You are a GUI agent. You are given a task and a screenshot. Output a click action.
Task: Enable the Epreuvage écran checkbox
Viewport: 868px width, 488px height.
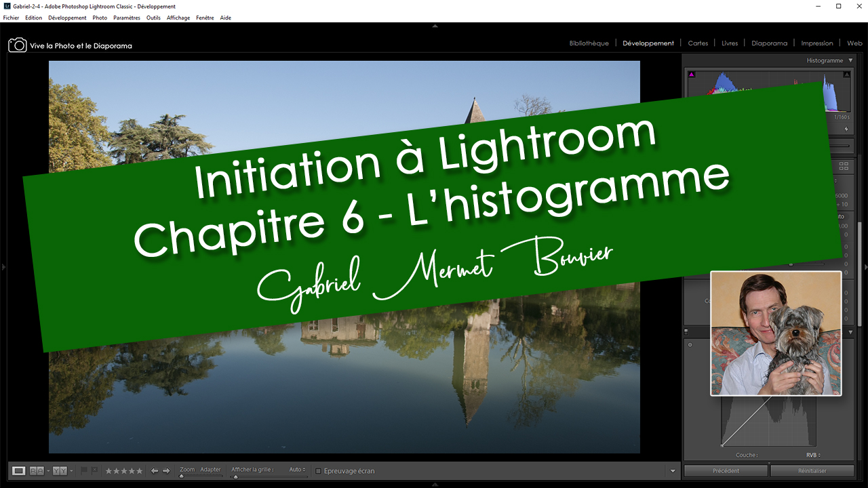(319, 471)
